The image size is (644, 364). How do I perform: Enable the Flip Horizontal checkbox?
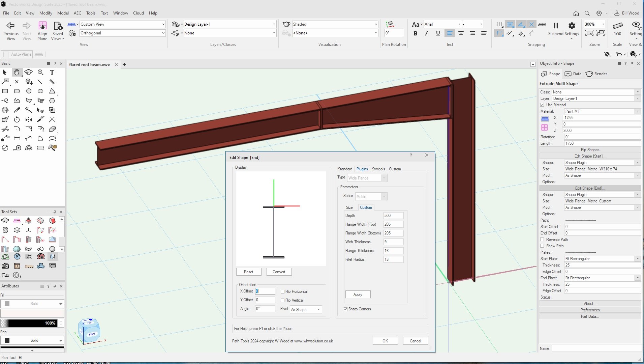point(282,291)
